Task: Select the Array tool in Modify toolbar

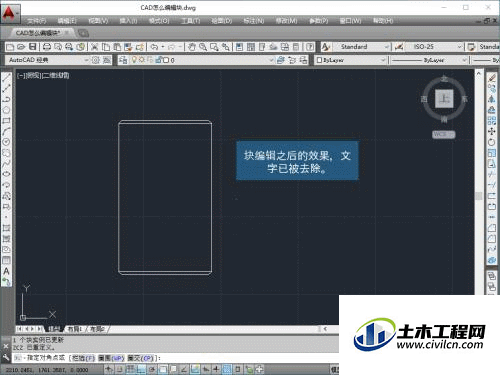Action: click(x=492, y=121)
